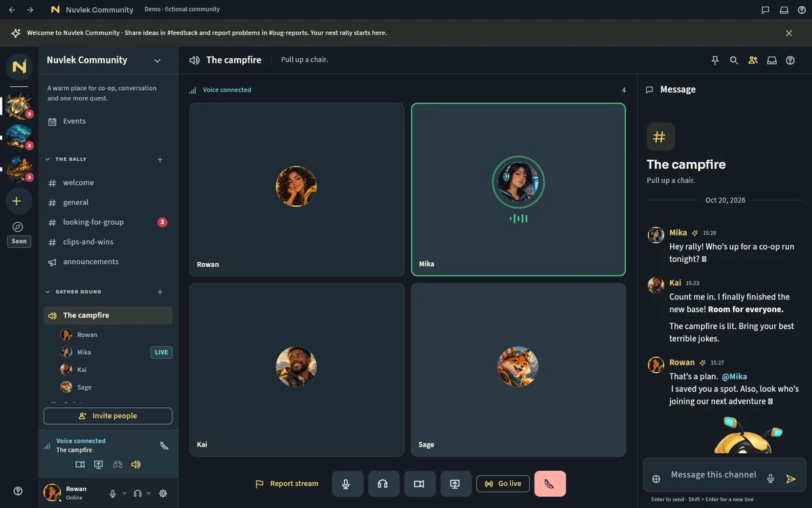The width and height of the screenshot is (812, 508).
Task: Toggle the member list icon in channel header
Action: (x=752, y=60)
